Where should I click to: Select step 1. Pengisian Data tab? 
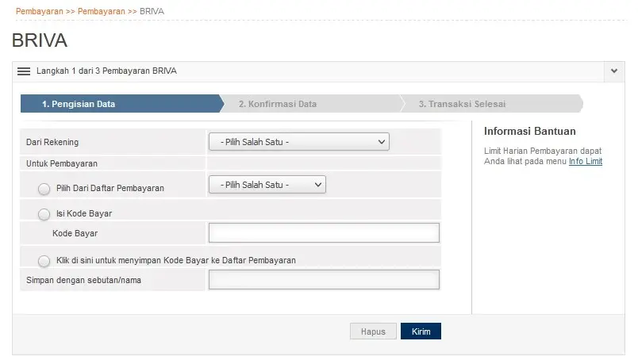tap(121, 104)
